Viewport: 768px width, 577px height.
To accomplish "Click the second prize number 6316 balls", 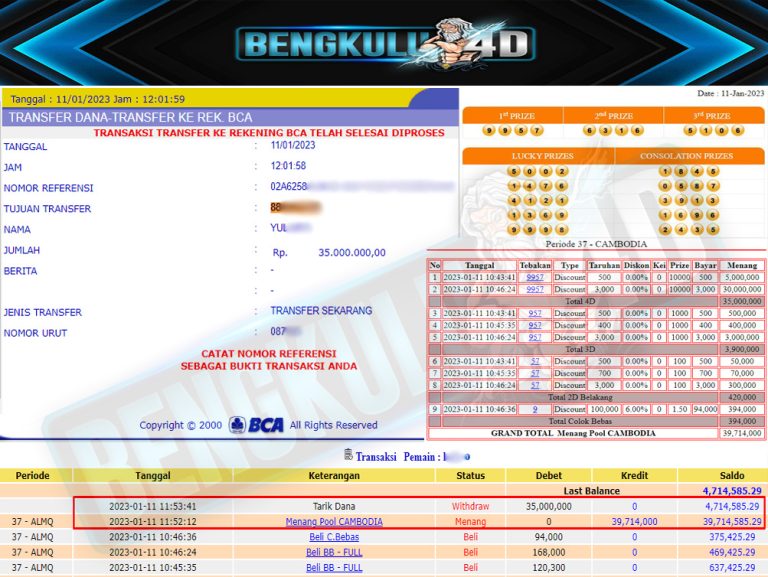I will 613,130.
